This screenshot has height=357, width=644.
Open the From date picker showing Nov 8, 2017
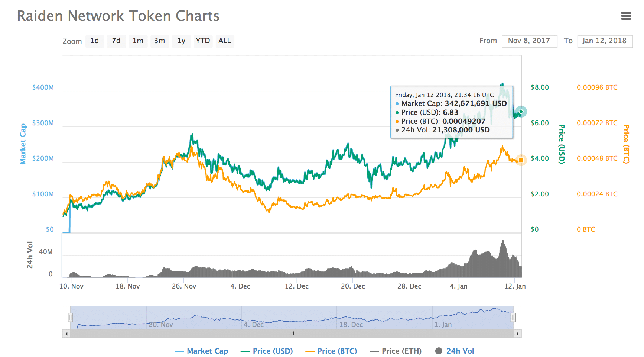pos(530,41)
